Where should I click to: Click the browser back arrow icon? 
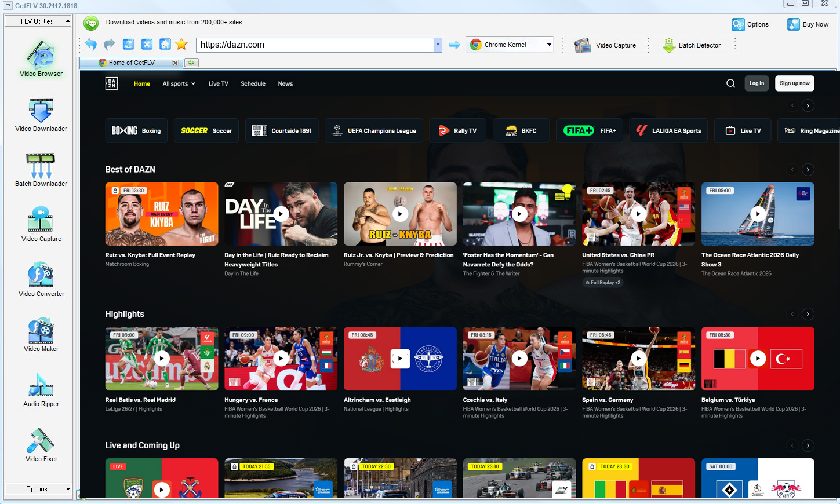[x=91, y=45]
